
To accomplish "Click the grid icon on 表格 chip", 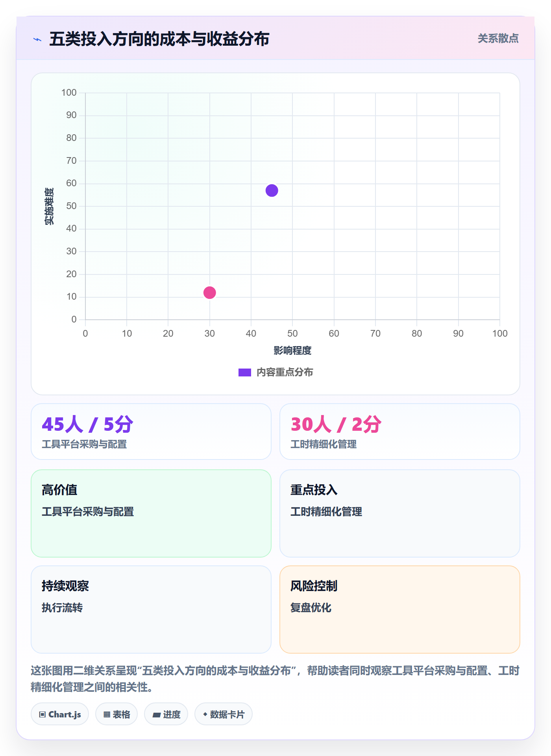I will (107, 715).
